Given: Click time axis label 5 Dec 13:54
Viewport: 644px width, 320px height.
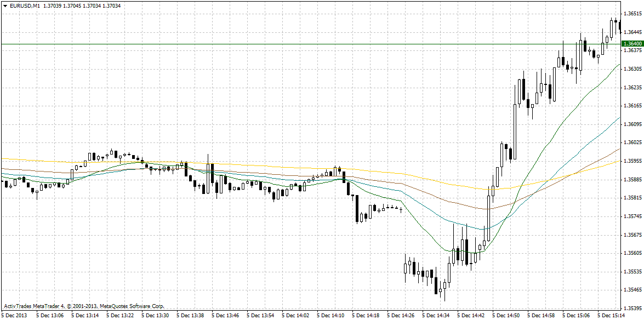Looking at the screenshot, I should click(261, 316).
